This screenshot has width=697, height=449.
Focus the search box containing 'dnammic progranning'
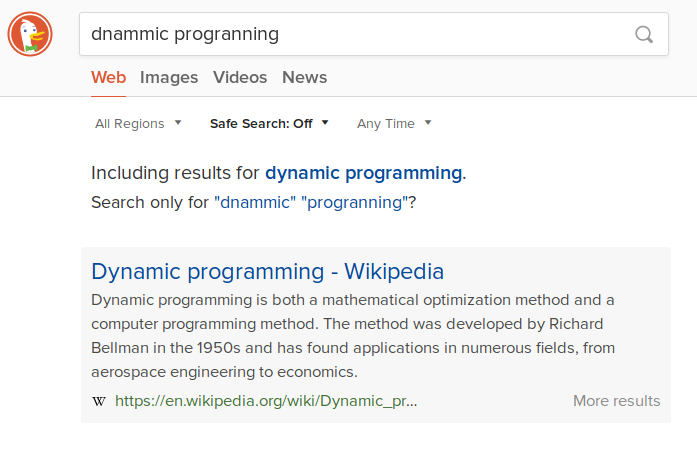coord(374,34)
